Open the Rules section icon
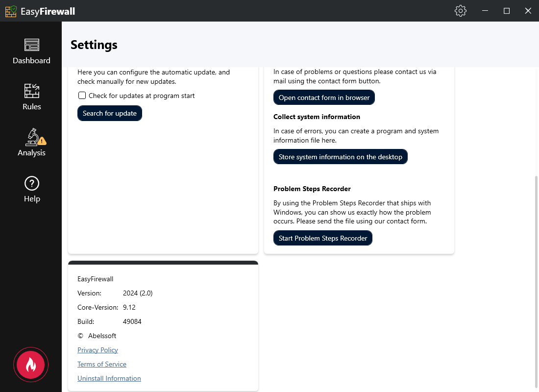 pyautogui.click(x=32, y=91)
